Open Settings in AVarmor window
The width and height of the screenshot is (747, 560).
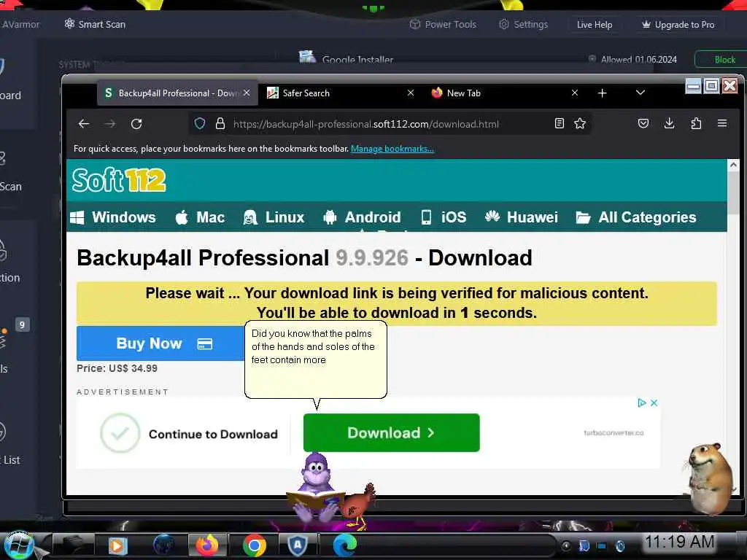(523, 24)
